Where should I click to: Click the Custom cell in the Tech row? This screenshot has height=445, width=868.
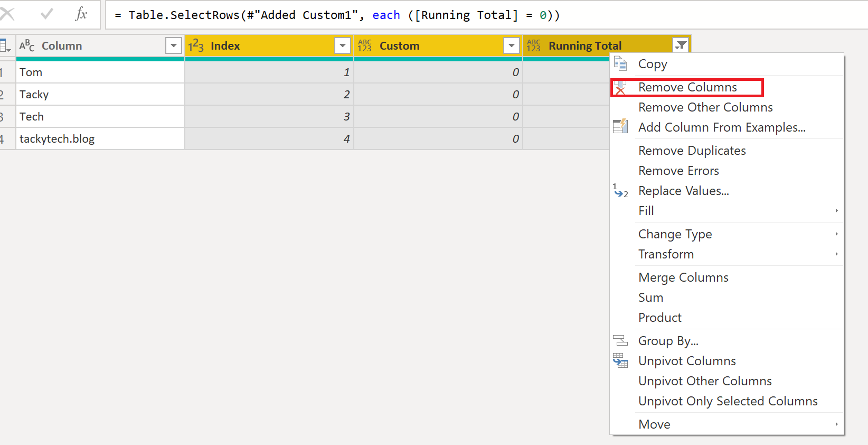pyautogui.click(x=438, y=117)
